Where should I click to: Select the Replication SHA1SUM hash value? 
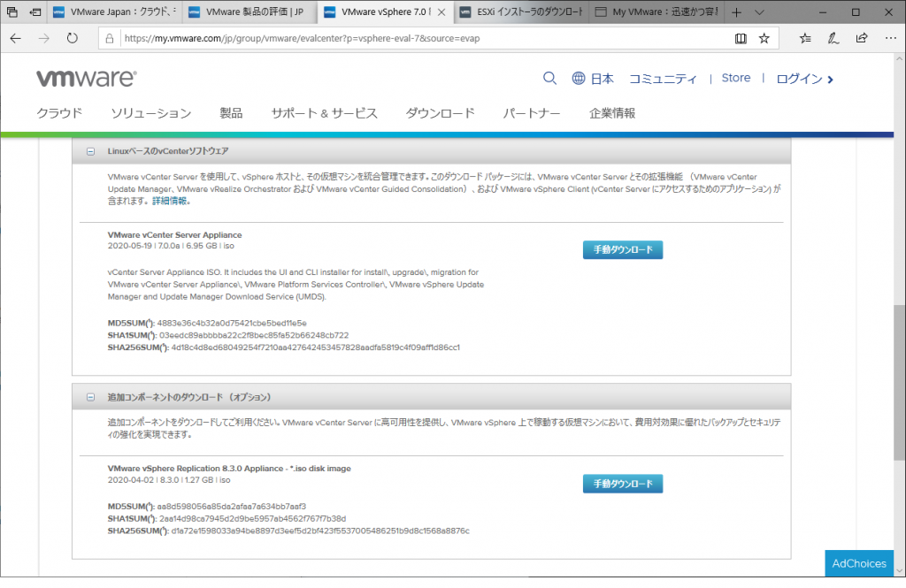coord(253,518)
